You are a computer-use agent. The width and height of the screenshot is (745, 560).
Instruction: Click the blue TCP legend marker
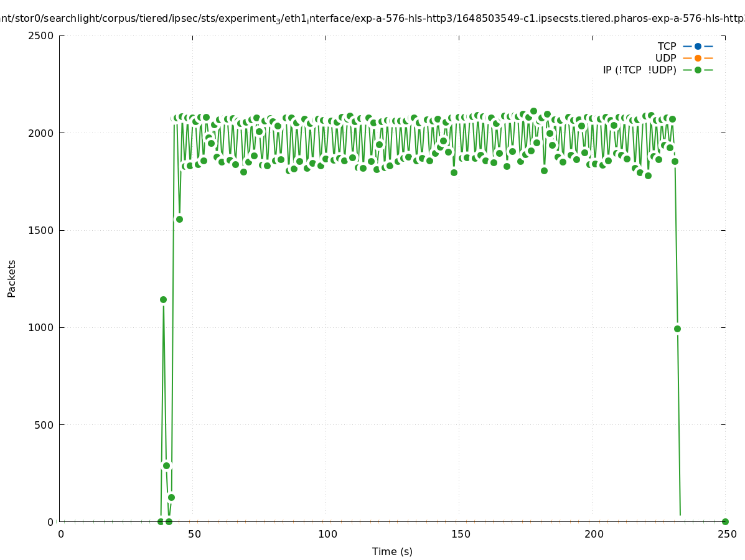point(698,46)
